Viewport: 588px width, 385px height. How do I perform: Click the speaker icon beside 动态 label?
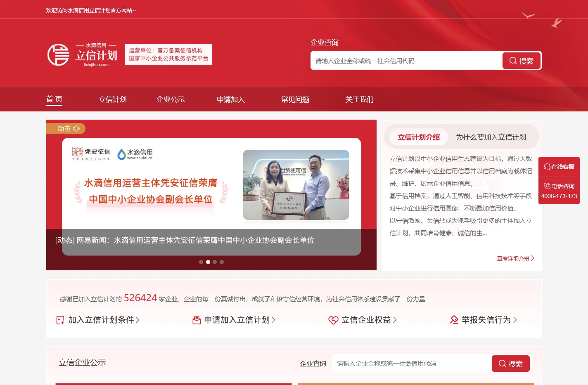(x=76, y=129)
